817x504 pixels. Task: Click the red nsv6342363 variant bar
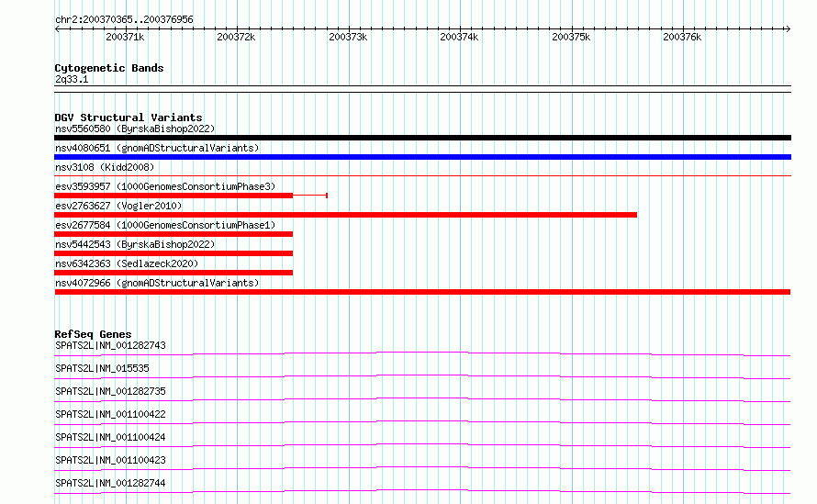(x=173, y=273)
